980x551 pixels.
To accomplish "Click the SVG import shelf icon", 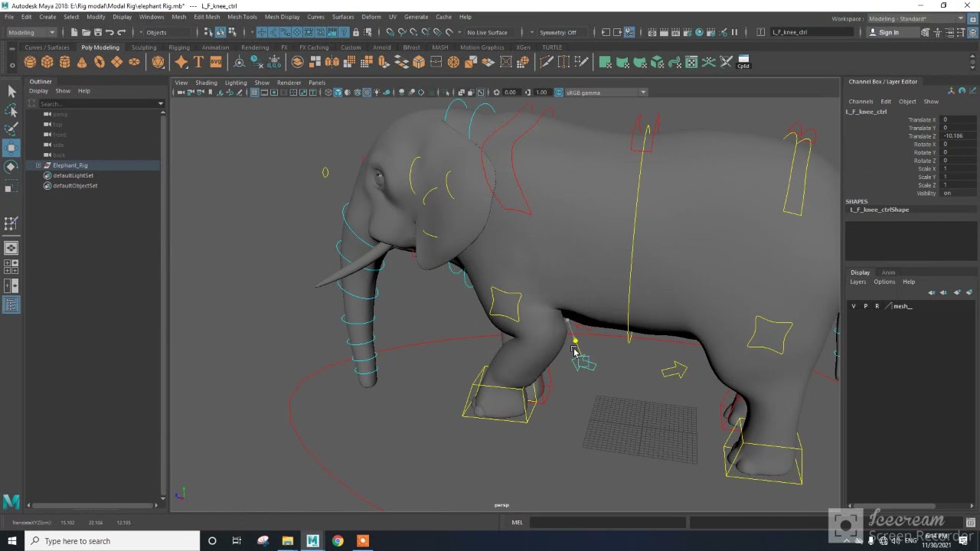I will click(216, 62).
